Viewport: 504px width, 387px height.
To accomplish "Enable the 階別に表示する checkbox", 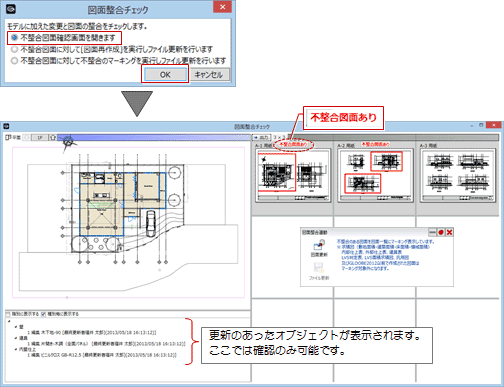I will [8, 314].
